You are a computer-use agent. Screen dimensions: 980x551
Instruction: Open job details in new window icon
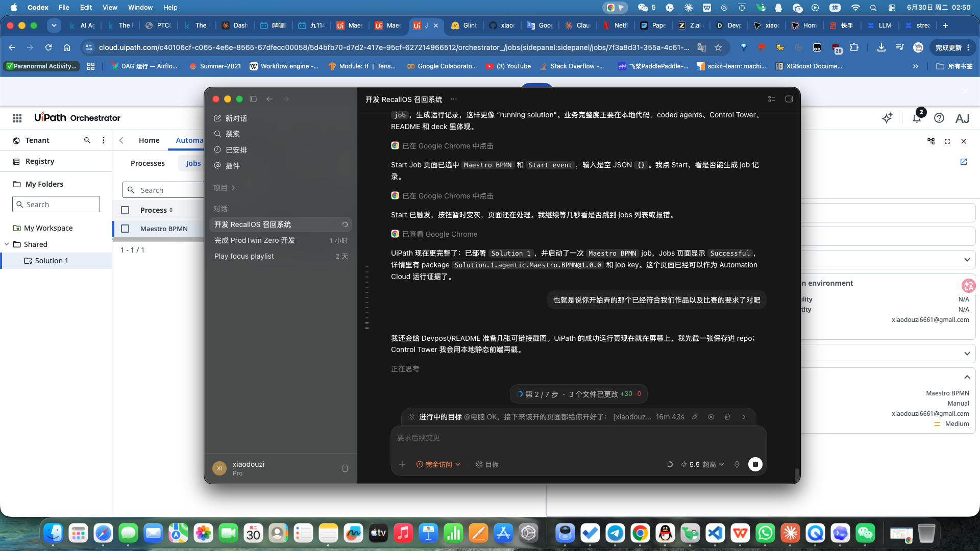pos(964,162)
